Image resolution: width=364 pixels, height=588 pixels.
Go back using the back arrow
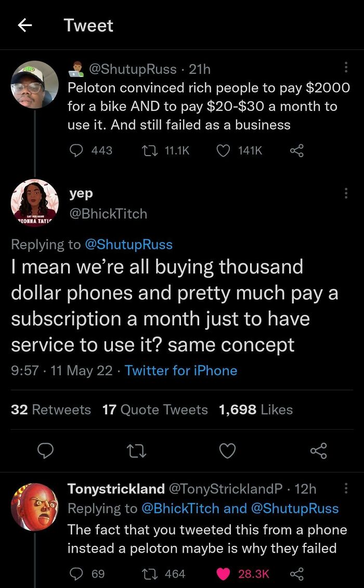coord(25,25)
